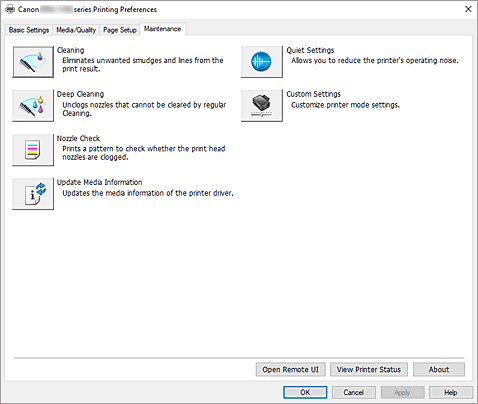This screenshot has height=404, width=478.
Task: Cancel the printing preferences dialog
Action: [354, 392]
